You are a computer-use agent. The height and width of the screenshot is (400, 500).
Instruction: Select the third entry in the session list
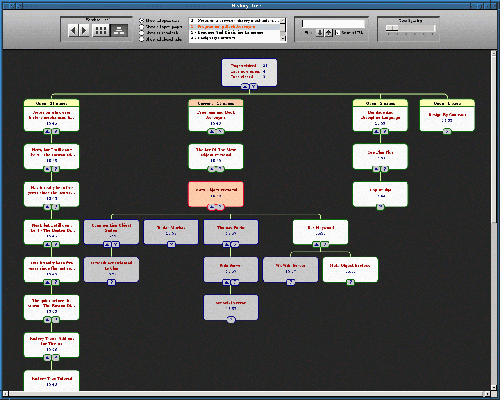235,33
